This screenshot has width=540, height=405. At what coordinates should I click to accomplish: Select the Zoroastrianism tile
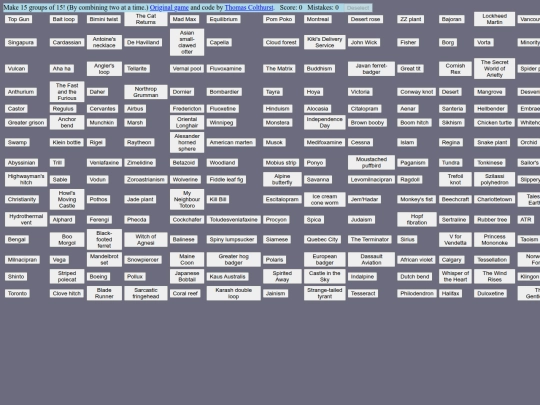point(146,180)
